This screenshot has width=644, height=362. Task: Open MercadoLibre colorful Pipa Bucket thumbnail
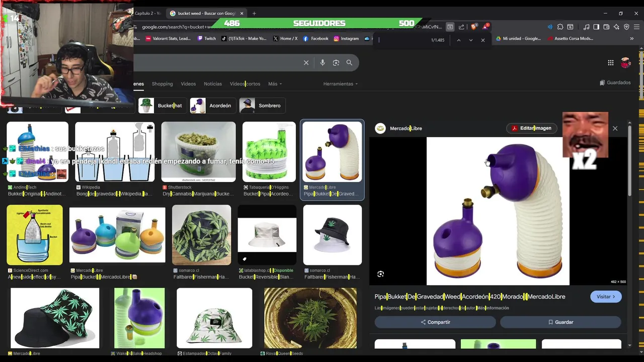point(117,235)
